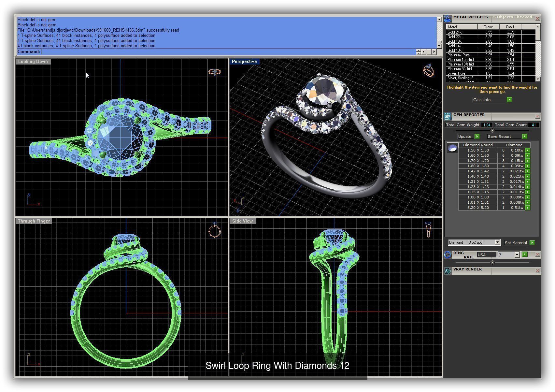Click the Update button
This screenshot has width=555, height=392.
click(466, 137)
